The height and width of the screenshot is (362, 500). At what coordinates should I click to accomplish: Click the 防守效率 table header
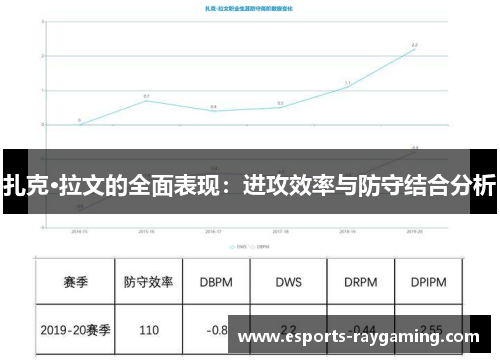149,282
